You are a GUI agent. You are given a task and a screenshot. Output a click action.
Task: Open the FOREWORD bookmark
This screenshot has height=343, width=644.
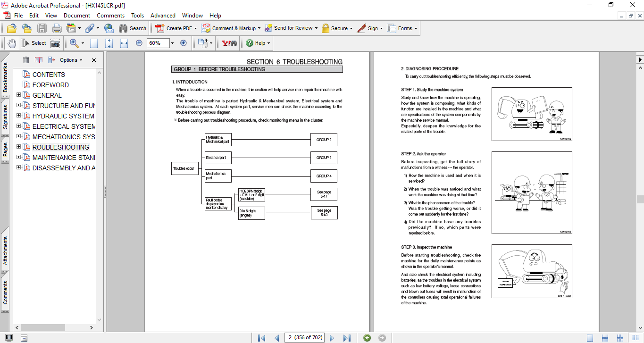[x=50, y=85]
